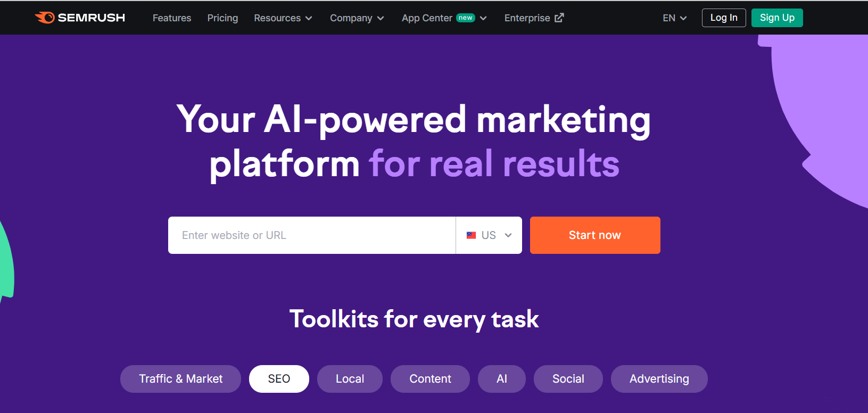This screenshot has width=868, height=413.
Task: Select the SEO toolkit tab
Action: [279, 379]
